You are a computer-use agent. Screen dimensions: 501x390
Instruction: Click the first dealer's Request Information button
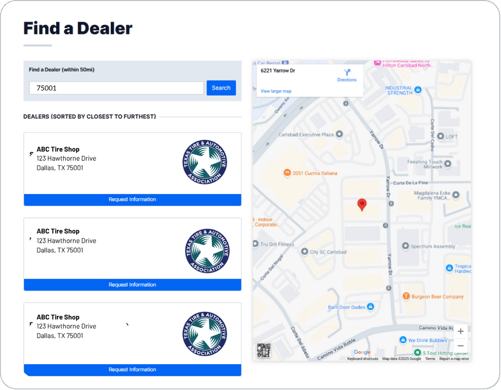point(132,200)
